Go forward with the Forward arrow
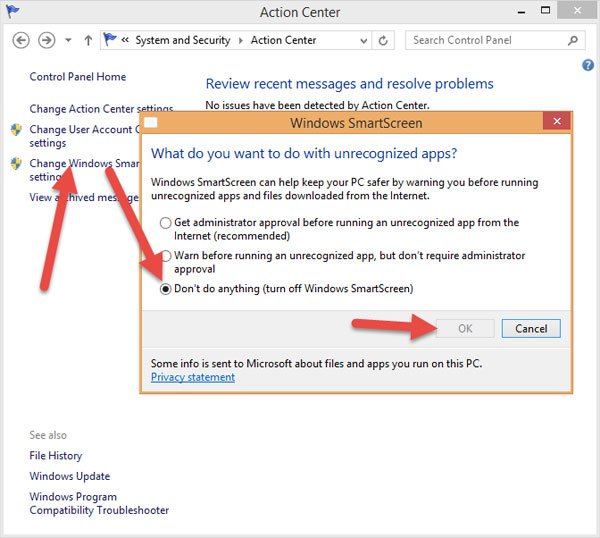This screenshot has width=600, height=538. (47, 40)
